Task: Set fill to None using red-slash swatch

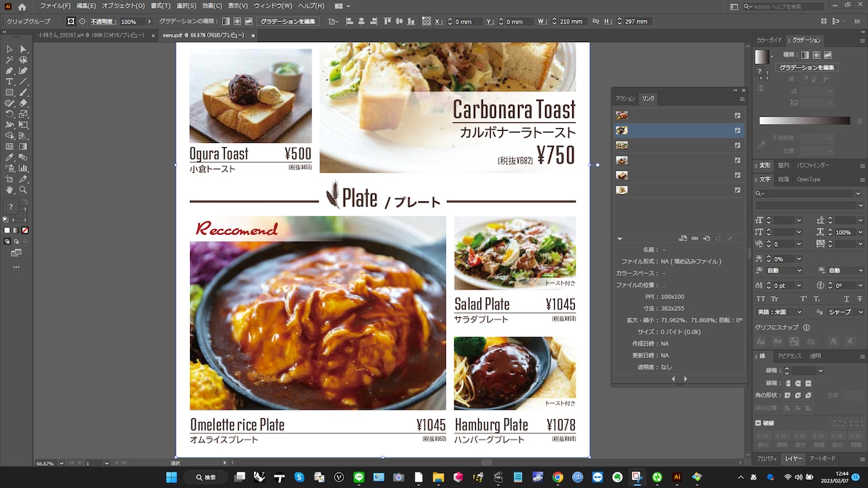Action: tap(25, 230)
